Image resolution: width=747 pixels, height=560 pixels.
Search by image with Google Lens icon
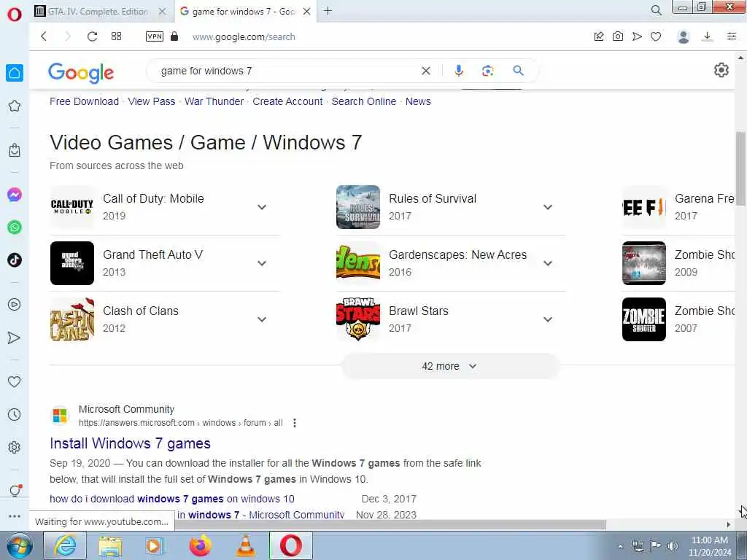(x=487, y=71)
